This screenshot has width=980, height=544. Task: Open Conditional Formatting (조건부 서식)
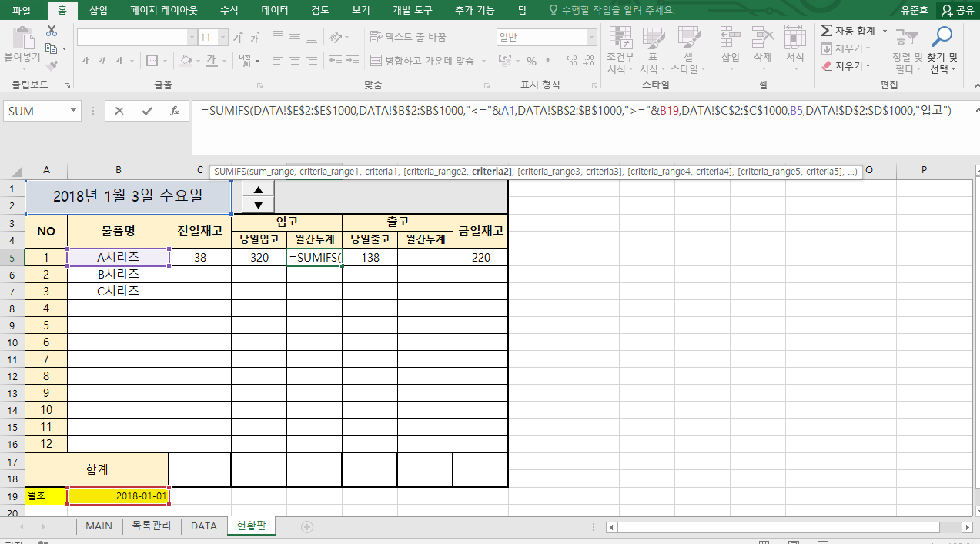[x=620, y=50]
